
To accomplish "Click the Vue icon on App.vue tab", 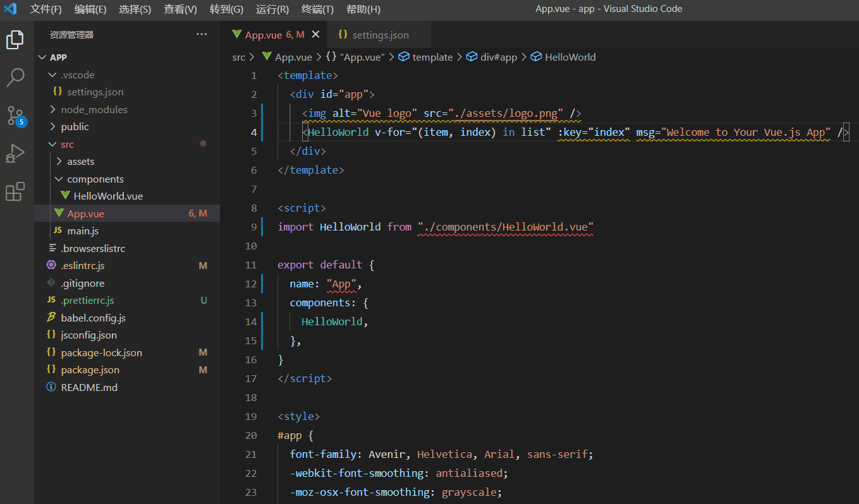I will (x=236, y=35).
